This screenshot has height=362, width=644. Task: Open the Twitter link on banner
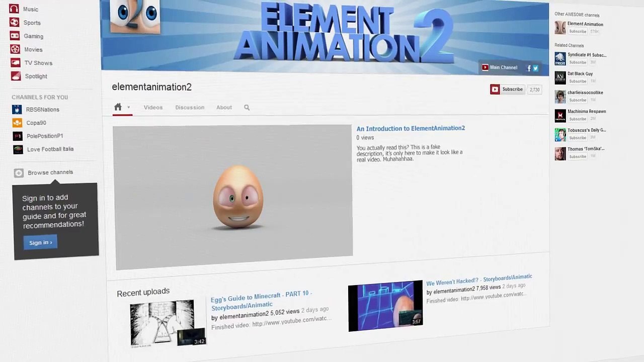coord(535,68)
